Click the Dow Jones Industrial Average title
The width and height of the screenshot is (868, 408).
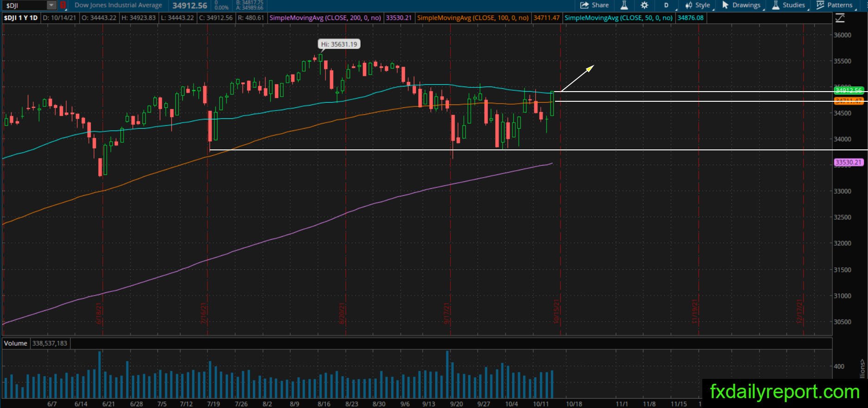click(119, 5)
